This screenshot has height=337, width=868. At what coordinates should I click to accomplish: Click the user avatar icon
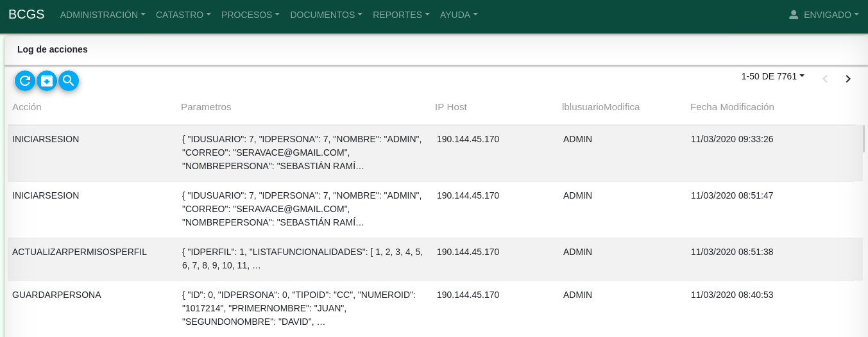point(794,15)
